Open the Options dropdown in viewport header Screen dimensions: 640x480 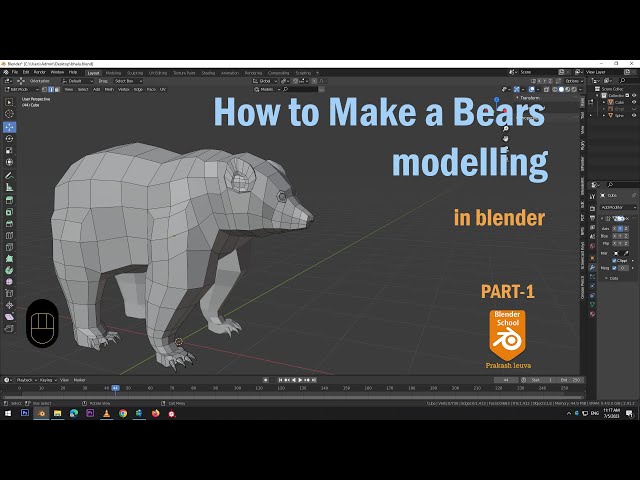click(574, 81)
